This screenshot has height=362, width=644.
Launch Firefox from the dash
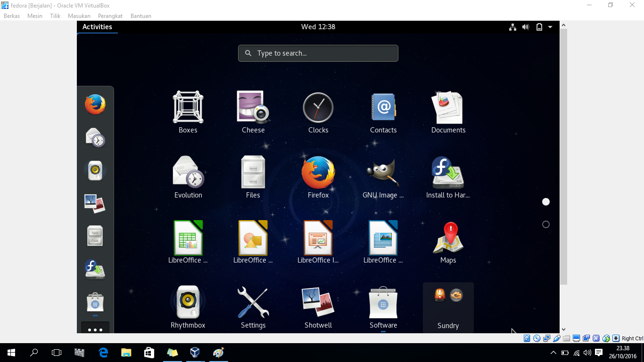[95, 105]
